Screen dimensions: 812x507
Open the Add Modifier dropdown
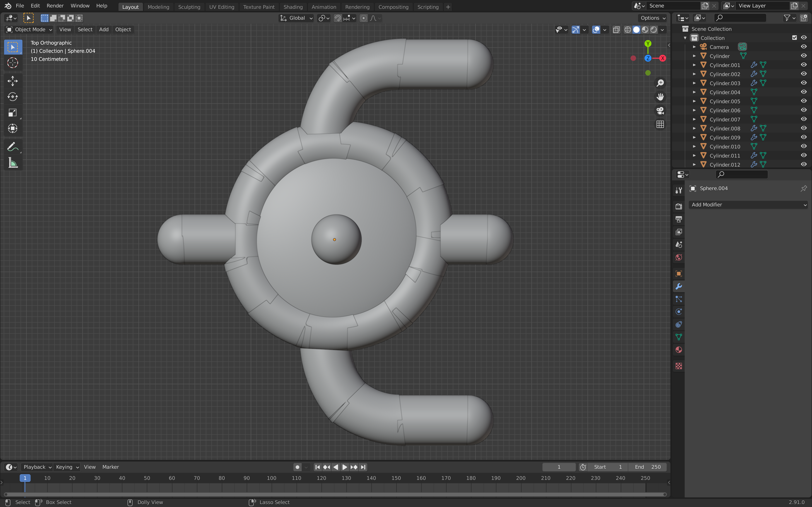pyautogui.click(x=748, y=205)
